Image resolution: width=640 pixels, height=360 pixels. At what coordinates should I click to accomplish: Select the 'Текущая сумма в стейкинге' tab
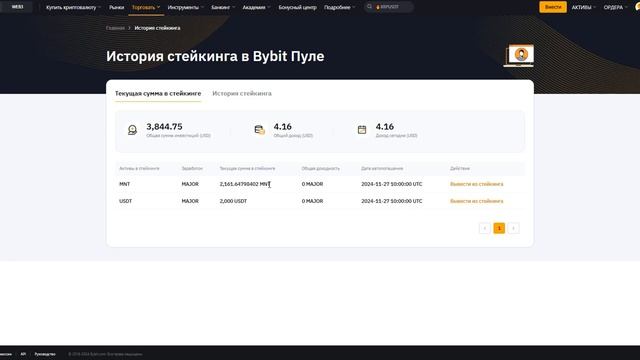tap(158, 93)
